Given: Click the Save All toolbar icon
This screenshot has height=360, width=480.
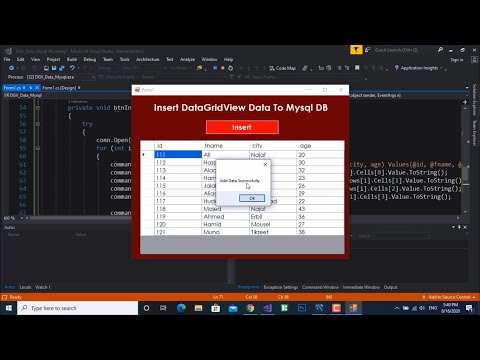Looking at the screenshot, I should tap(62, 68).
